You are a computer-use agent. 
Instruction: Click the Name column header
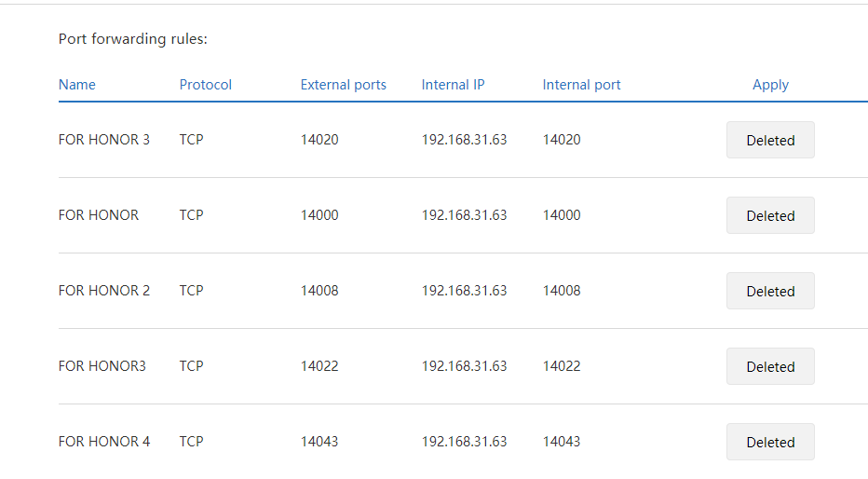click(77, 85)
